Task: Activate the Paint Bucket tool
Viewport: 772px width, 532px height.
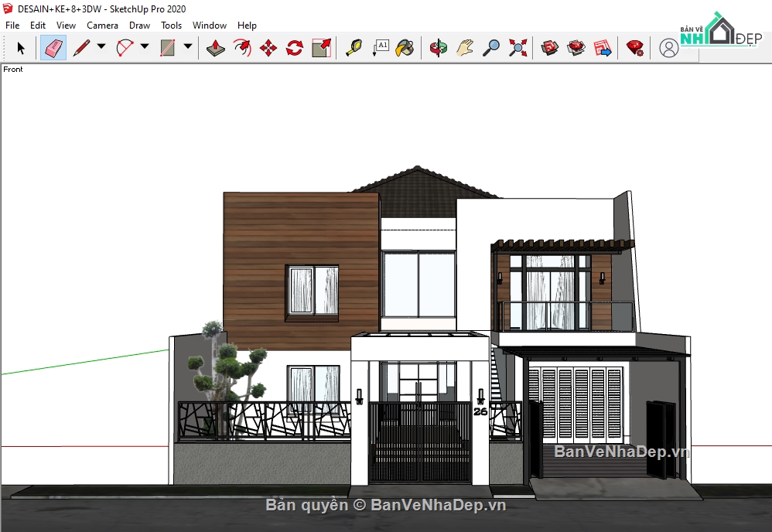Action: (x=406, y=47)
